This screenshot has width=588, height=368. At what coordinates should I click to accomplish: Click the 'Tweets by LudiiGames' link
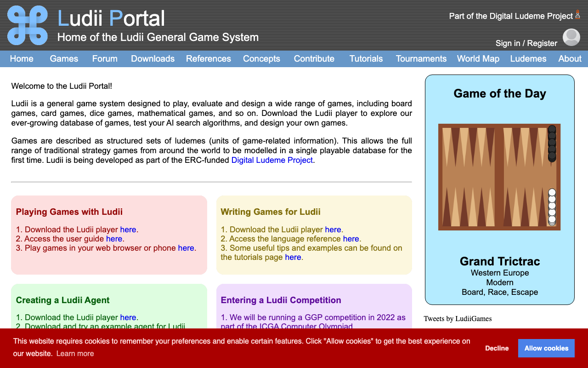coord(458,319)
